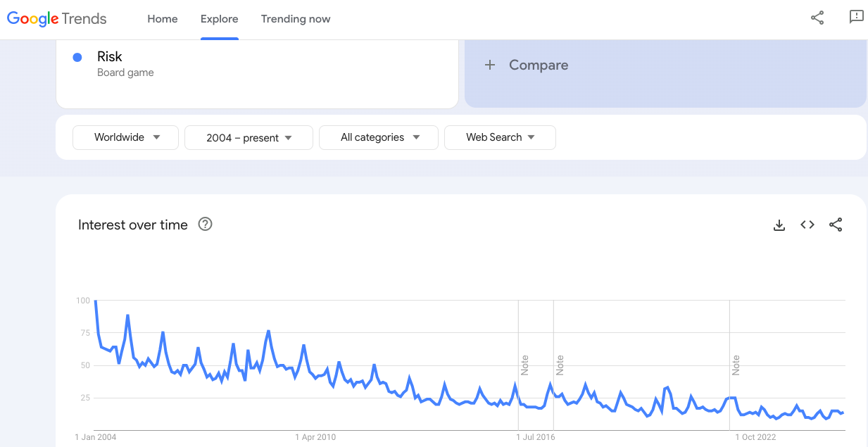Expand the All categories dropdown
The image size is (868, 447).
[x=379, y=137]
